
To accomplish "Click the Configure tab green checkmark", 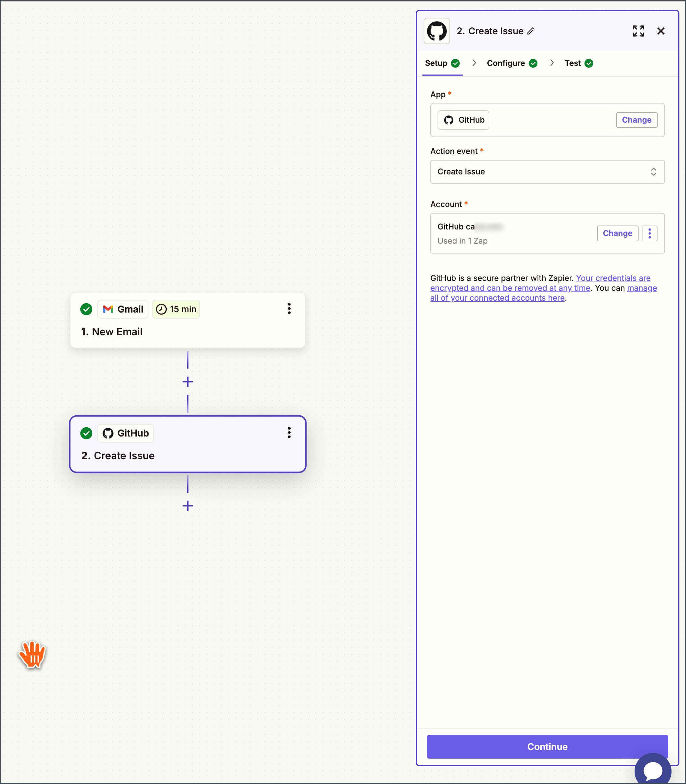I will 533,63.
